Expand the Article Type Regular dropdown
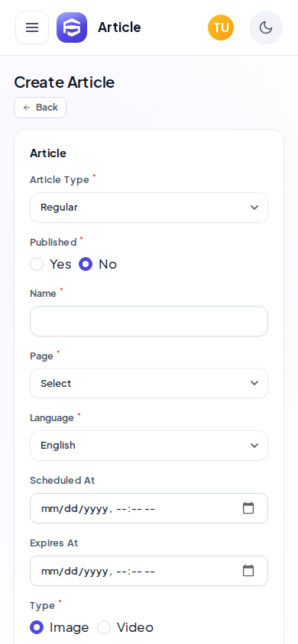Image resolution: width=298 pixels, height=644 pixels. tap(149, 208)
